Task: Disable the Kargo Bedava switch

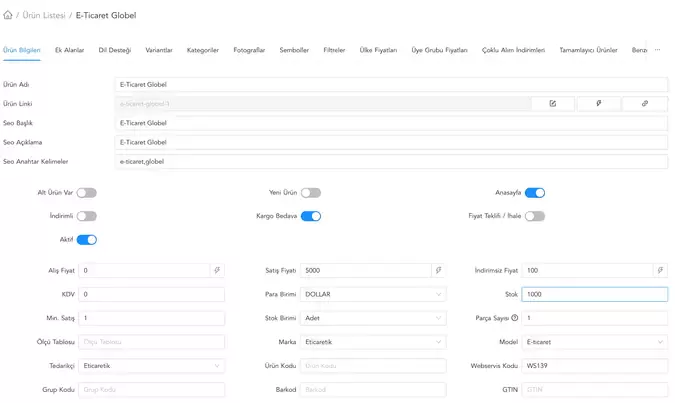Action: 311,216
